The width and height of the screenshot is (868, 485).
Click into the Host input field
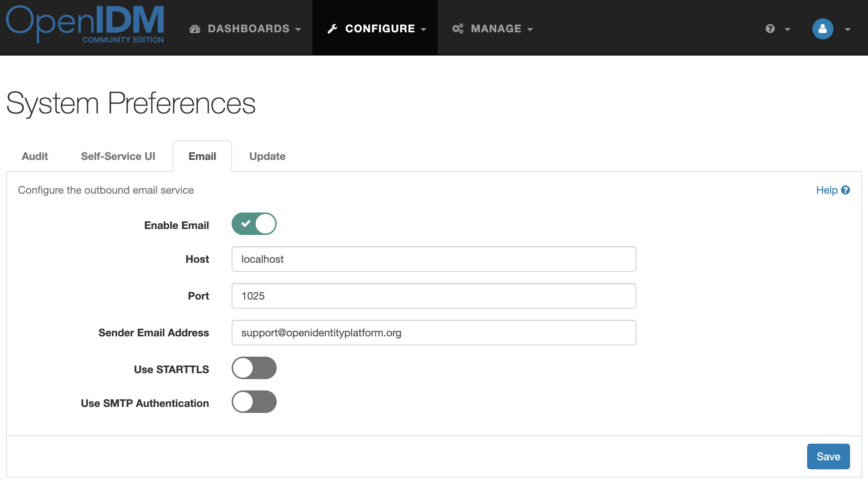point(434,259)
